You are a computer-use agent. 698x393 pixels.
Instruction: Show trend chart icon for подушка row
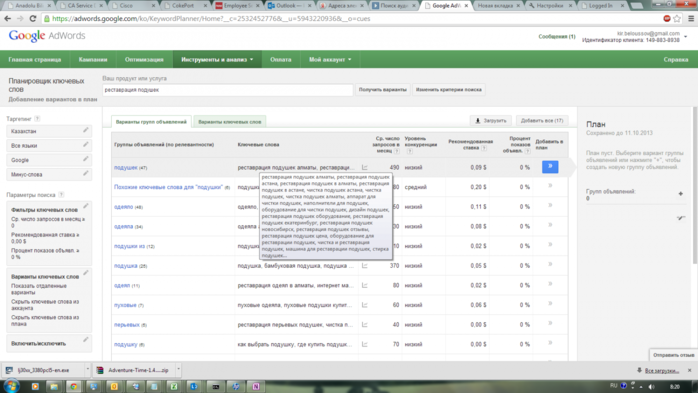pyautogui.click(x=365, y=266)
